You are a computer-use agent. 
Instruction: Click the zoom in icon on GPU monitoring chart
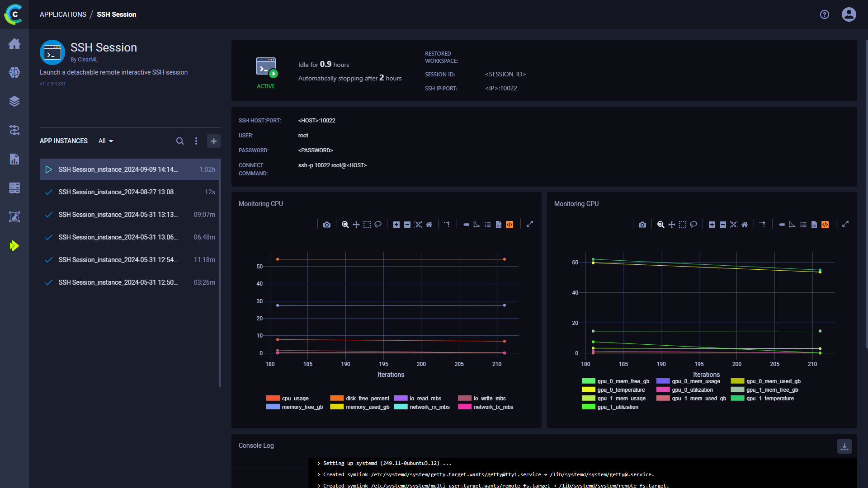pos(711,225)
